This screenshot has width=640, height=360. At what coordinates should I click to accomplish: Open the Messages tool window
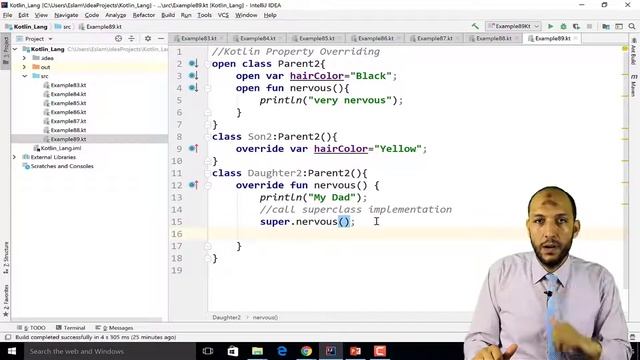114,328
